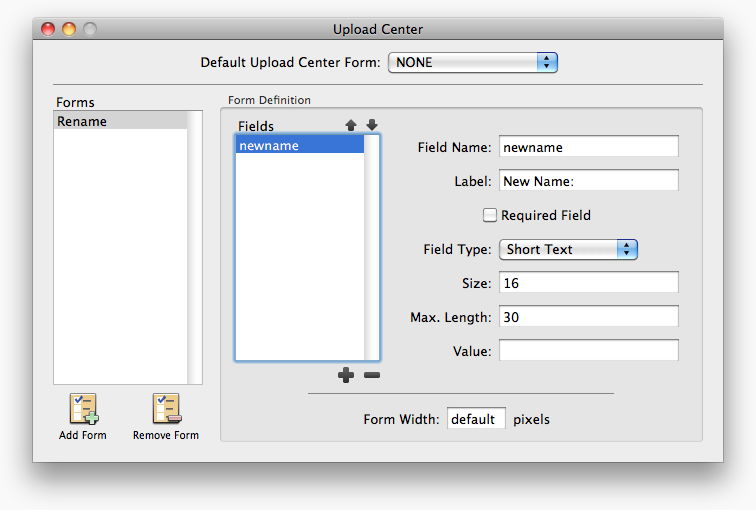The width and height of the screenshot is (756, 510).
Task: Open the Field Type dropdown
Action: point(568,249)
